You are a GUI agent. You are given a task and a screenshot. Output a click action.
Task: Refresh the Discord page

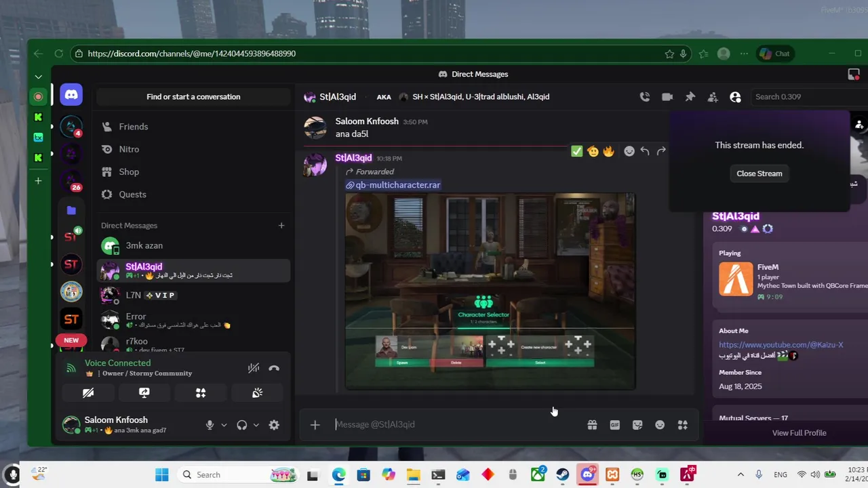tap(59, 54)
